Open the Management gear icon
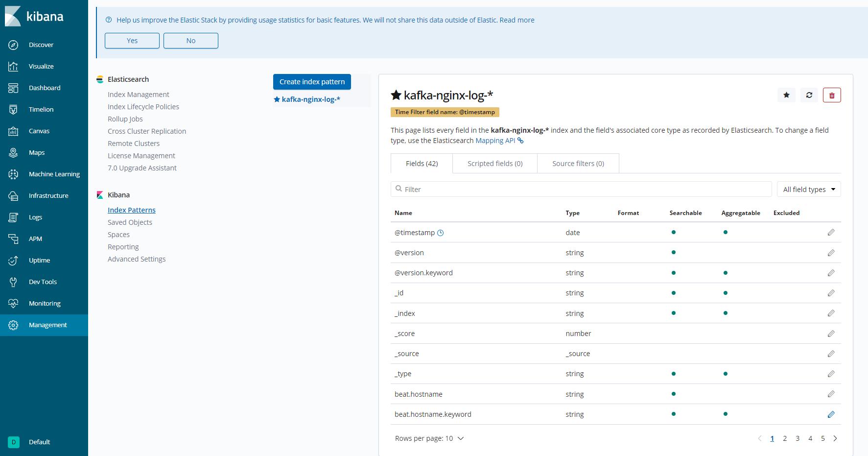Image resolution: width=868 pixels, height=456 pixels. pos(13,325)
